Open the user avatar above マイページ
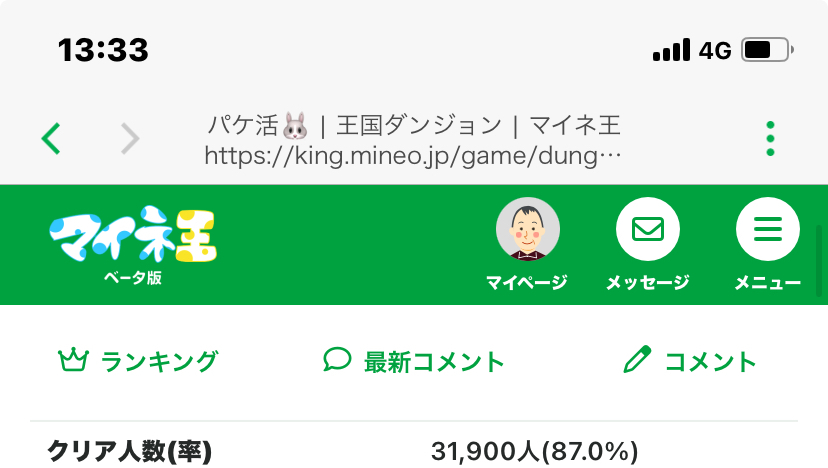The height and width of the screenshot is (468, 828). point(528,229)
